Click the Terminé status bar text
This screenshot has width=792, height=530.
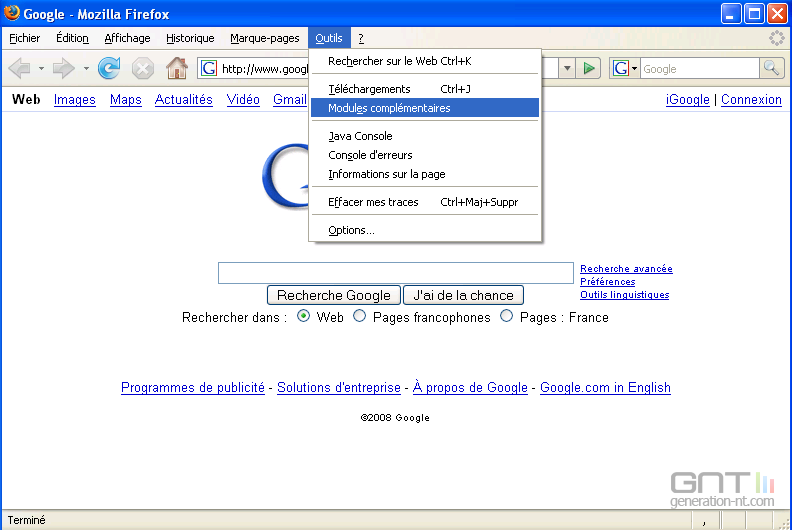click(x=26, y=520)
